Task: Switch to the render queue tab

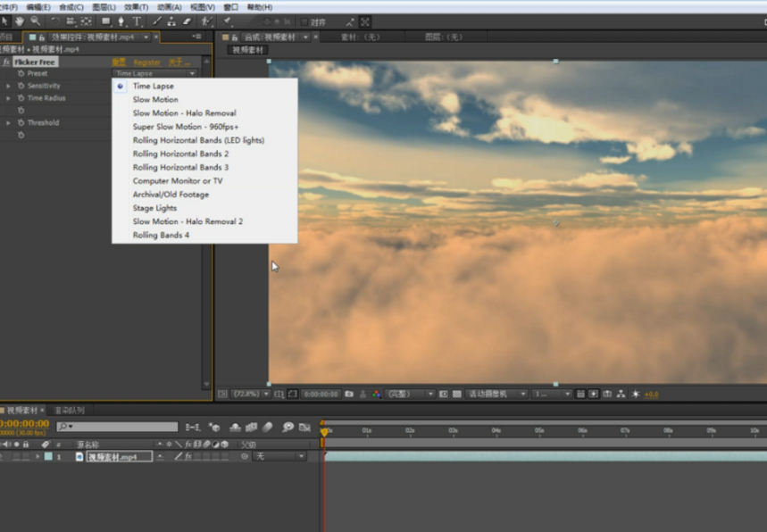Action: click(70, 410)
